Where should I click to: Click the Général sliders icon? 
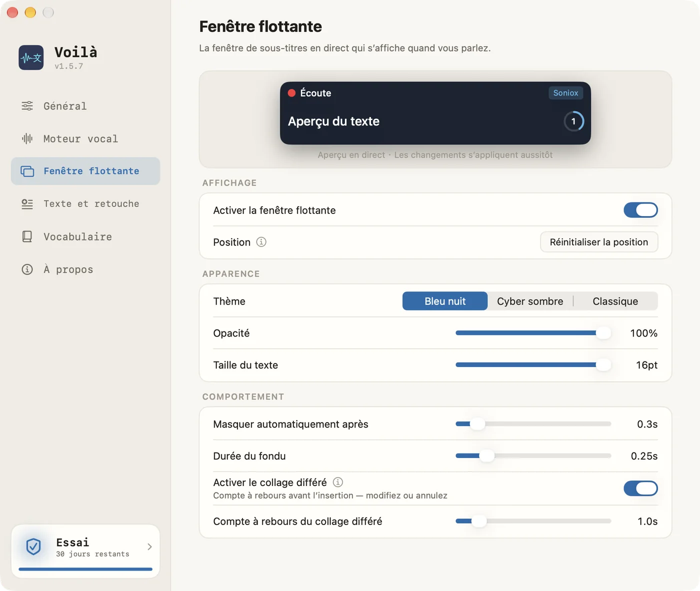27,106
